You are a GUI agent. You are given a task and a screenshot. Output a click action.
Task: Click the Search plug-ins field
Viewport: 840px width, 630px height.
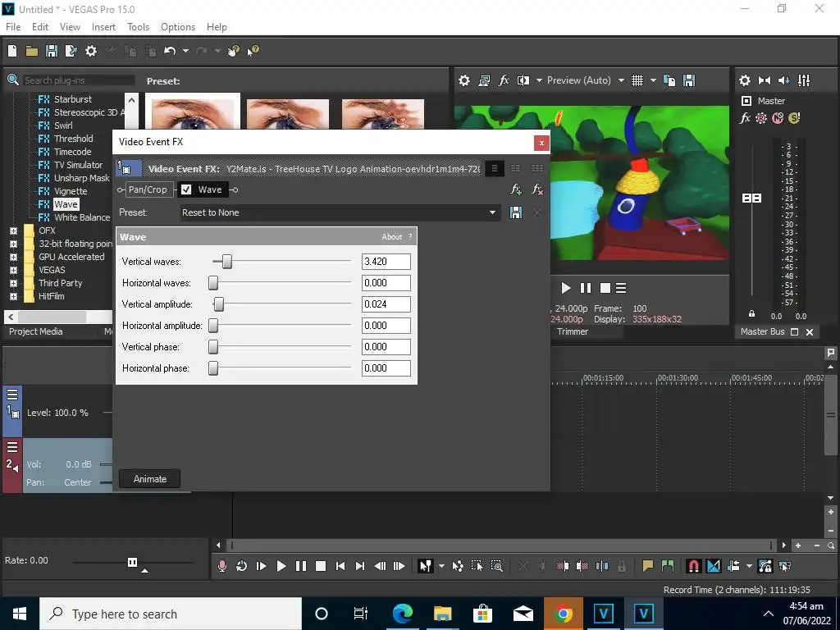point(79,80)
